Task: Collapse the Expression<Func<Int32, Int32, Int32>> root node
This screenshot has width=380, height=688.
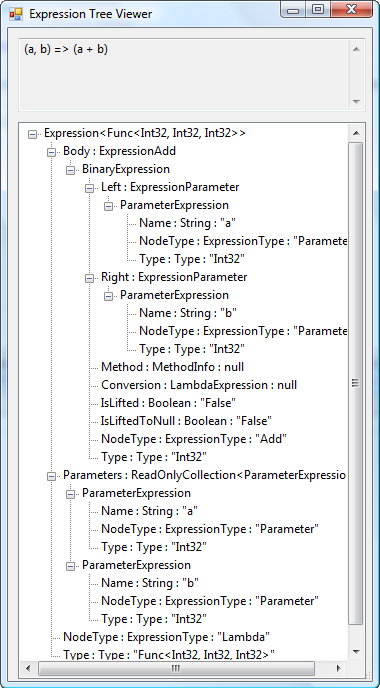Action: click(32, 134)
